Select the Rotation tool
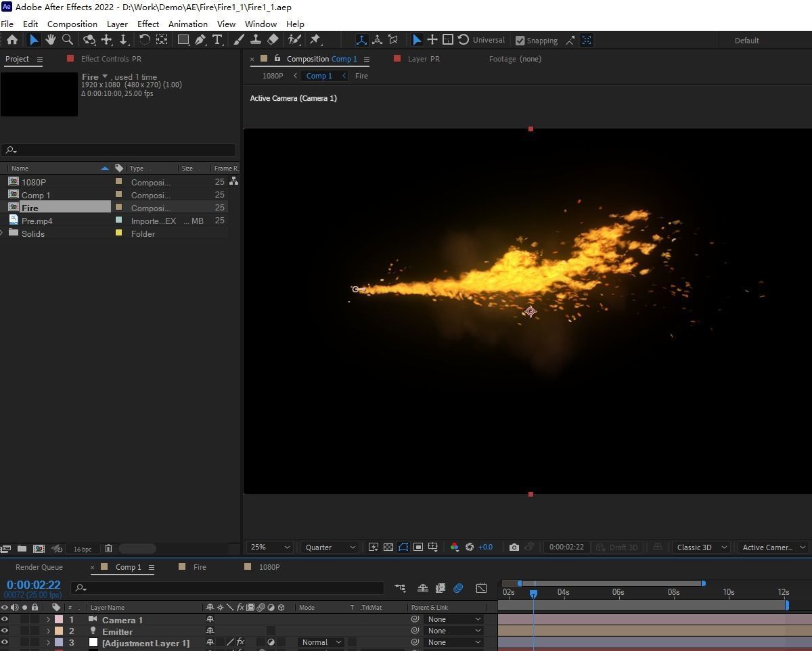The height and width of the screenshot is (651, 812). coord(145,40)
